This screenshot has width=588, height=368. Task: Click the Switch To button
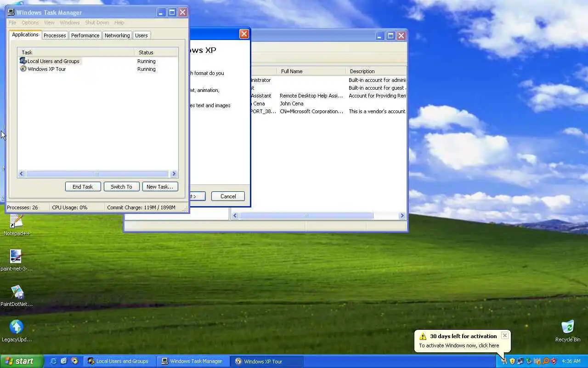click(121, 186)
